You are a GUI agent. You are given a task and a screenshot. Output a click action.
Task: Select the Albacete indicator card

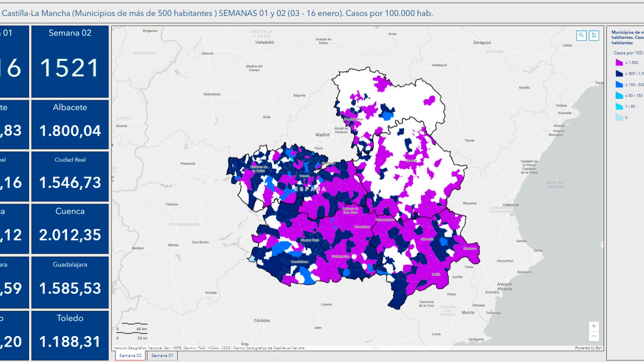(70, 124)
